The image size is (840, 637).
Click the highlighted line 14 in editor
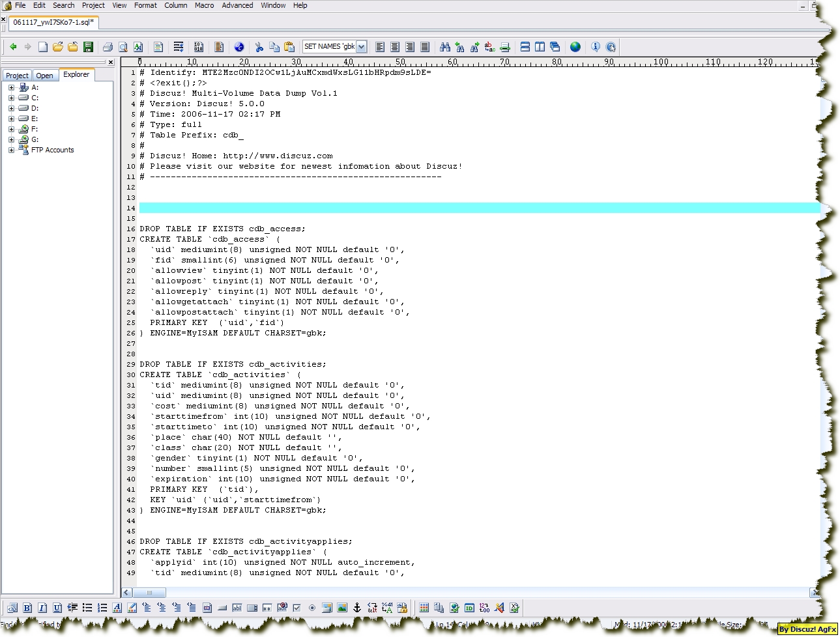pyautogui.click(x=480, y=208)
